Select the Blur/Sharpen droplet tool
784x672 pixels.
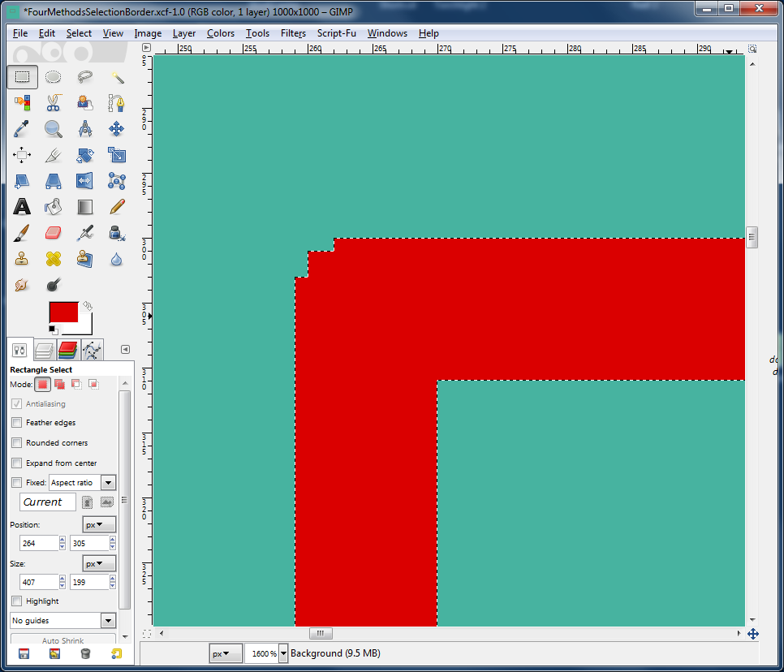117,259
